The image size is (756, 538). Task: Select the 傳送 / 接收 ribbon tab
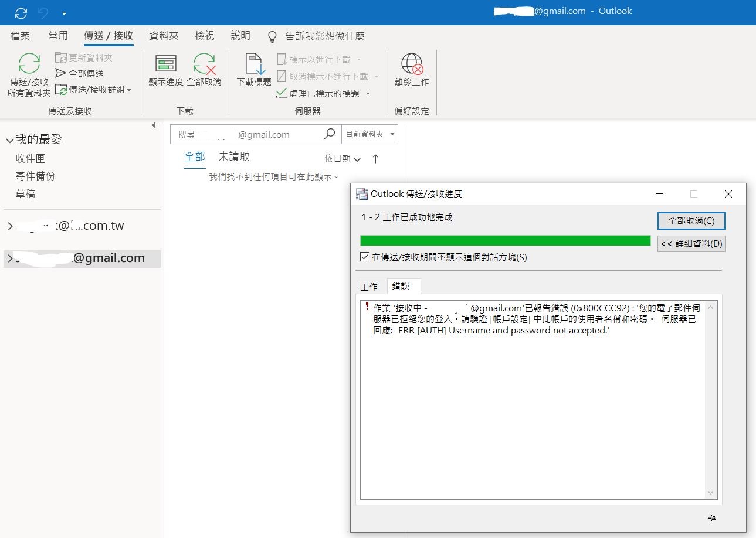(x=109, y=36)
